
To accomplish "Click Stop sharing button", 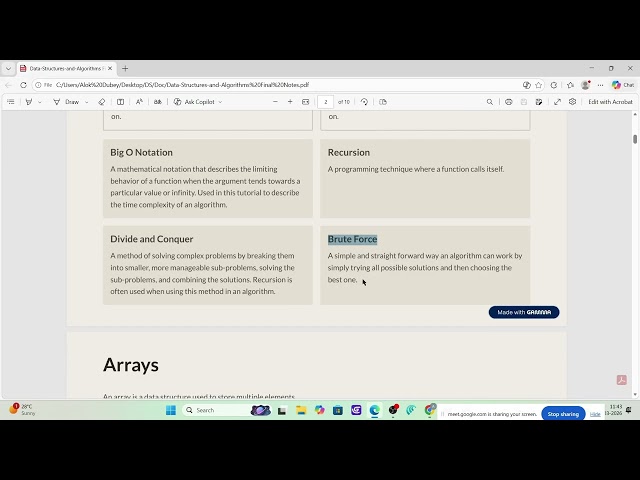I will [x=563, y=414].
